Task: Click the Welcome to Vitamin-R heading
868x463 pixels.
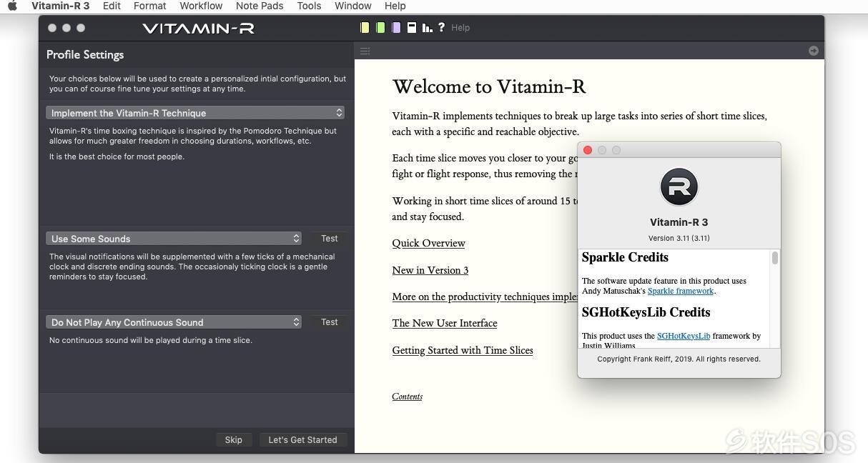Action: [x=489, y=86]
